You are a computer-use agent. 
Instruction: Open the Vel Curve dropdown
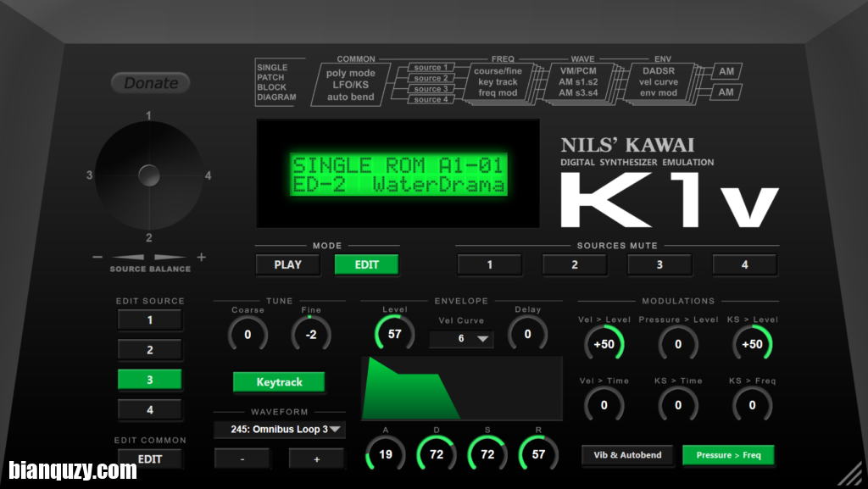461,338
